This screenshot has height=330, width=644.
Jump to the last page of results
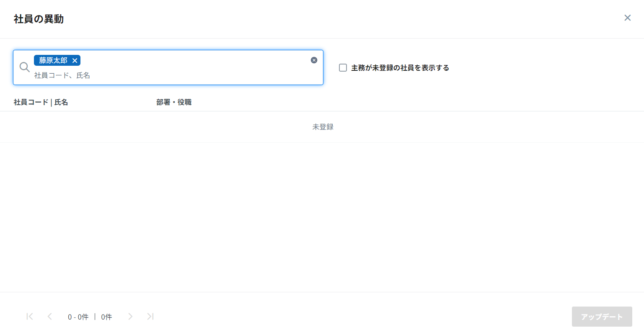point(150,317)
